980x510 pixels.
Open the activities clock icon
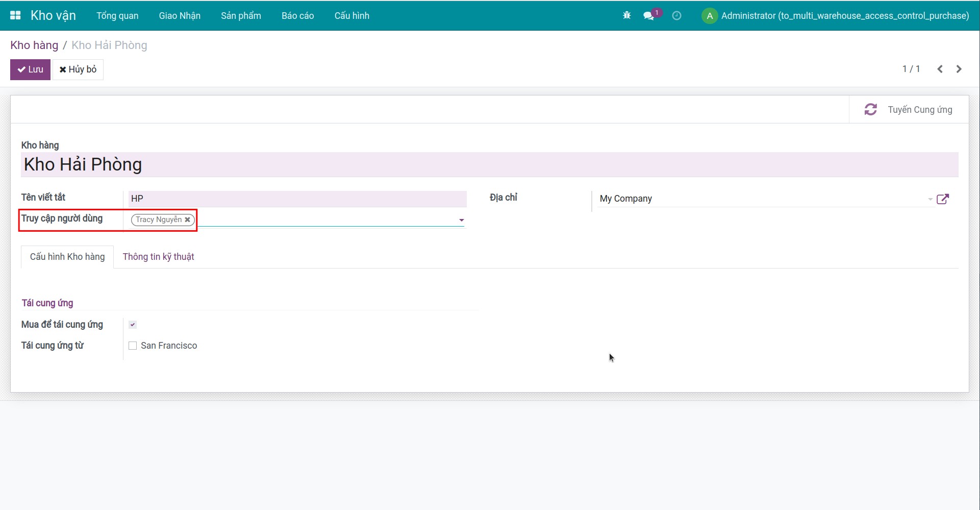(x=676, y=16)
